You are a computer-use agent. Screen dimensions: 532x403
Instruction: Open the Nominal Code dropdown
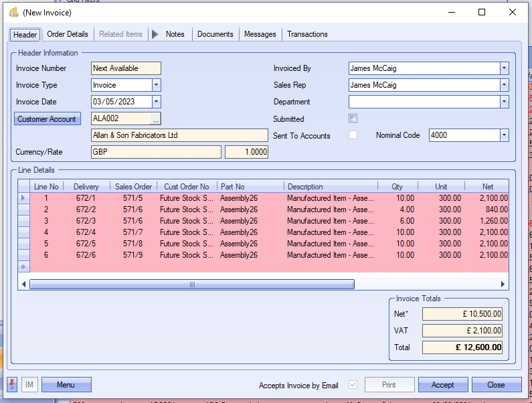504,135
